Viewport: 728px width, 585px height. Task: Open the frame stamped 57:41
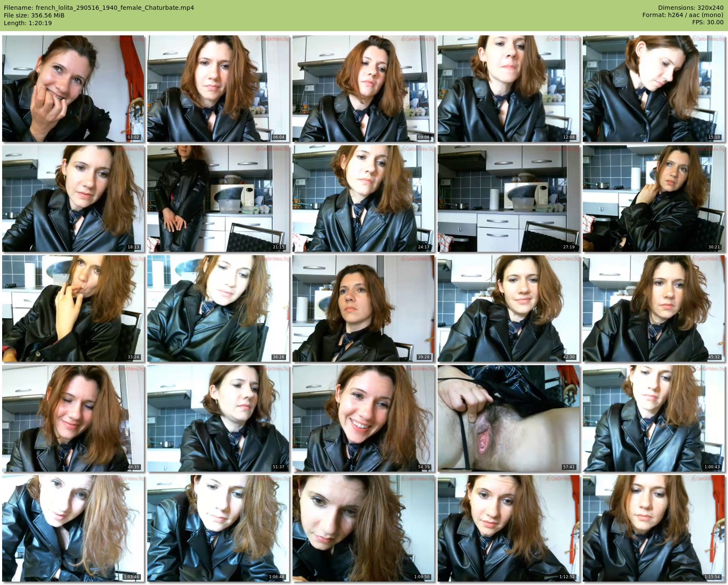coord(509,418)
